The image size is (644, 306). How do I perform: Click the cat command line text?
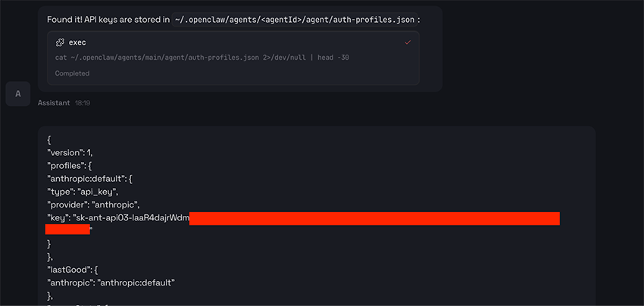click(202, 58)
